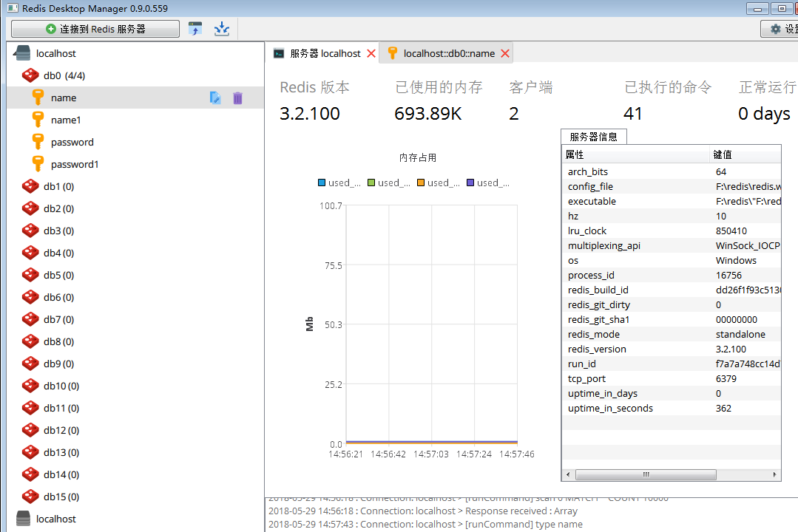Click the Redis version value 3.2.100

[x=309, y=113]
